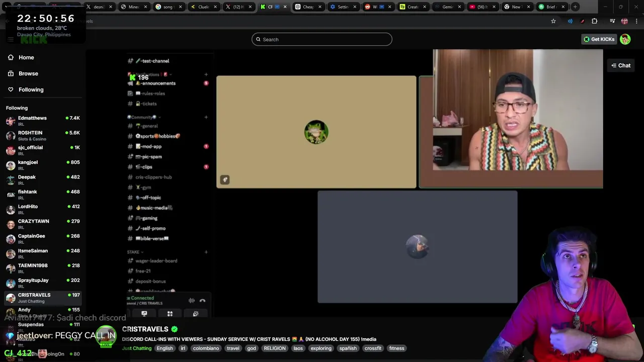Open ItsmeSaiman in Following list
The image size is (644, 362).
coord(42,253)
